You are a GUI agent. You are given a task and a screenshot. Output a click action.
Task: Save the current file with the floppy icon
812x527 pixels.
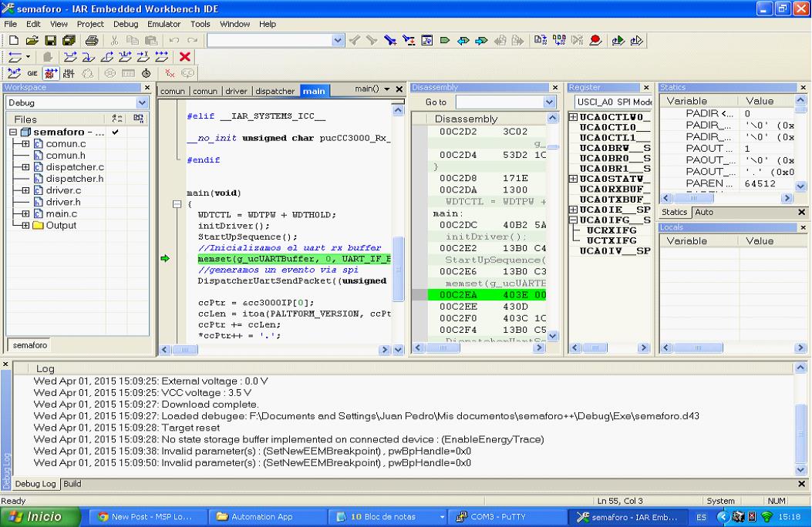(x=50, y=40)
